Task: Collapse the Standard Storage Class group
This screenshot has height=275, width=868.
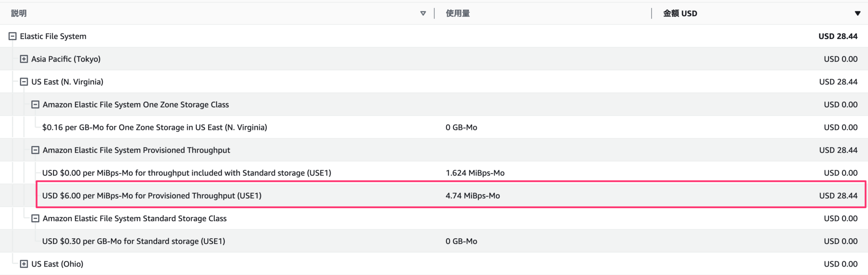Action: [36, 218]
